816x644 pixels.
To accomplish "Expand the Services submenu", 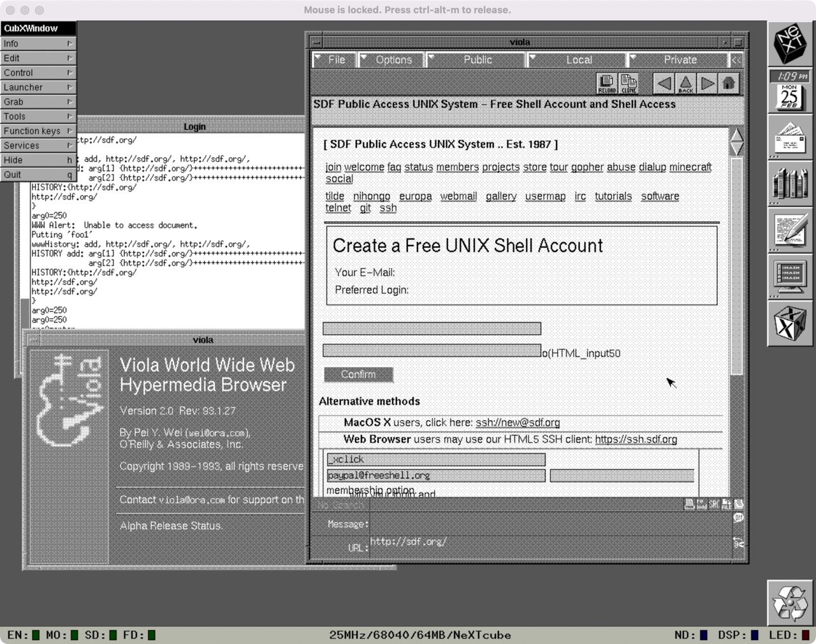I will [x=38, y=145].
